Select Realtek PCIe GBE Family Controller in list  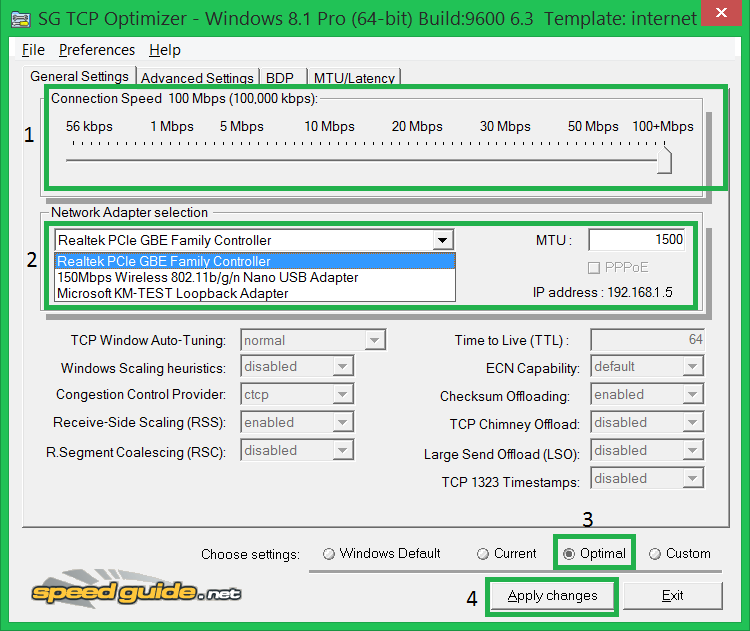(x=255, y=261)
